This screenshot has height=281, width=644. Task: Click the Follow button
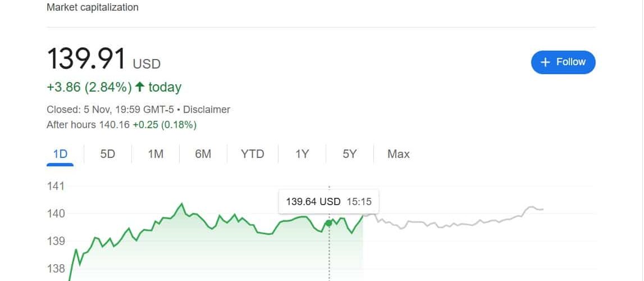point(563,62)
